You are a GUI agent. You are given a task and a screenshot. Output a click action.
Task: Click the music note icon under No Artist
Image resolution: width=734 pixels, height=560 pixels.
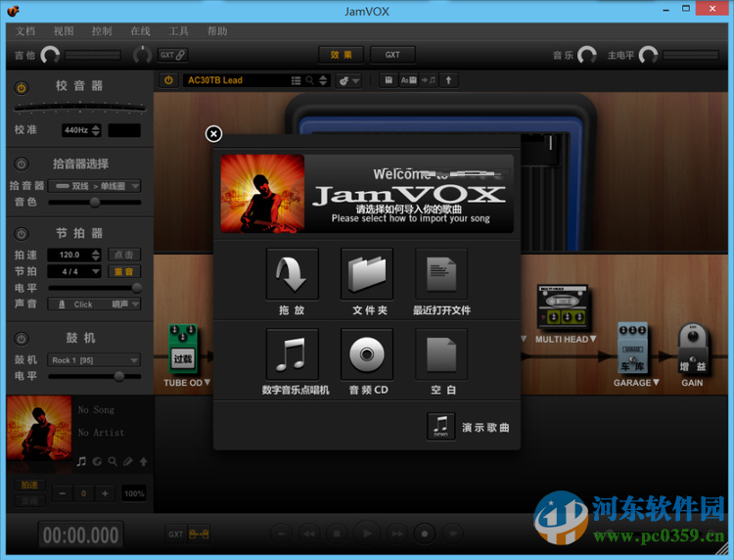[x=81, y=462]
